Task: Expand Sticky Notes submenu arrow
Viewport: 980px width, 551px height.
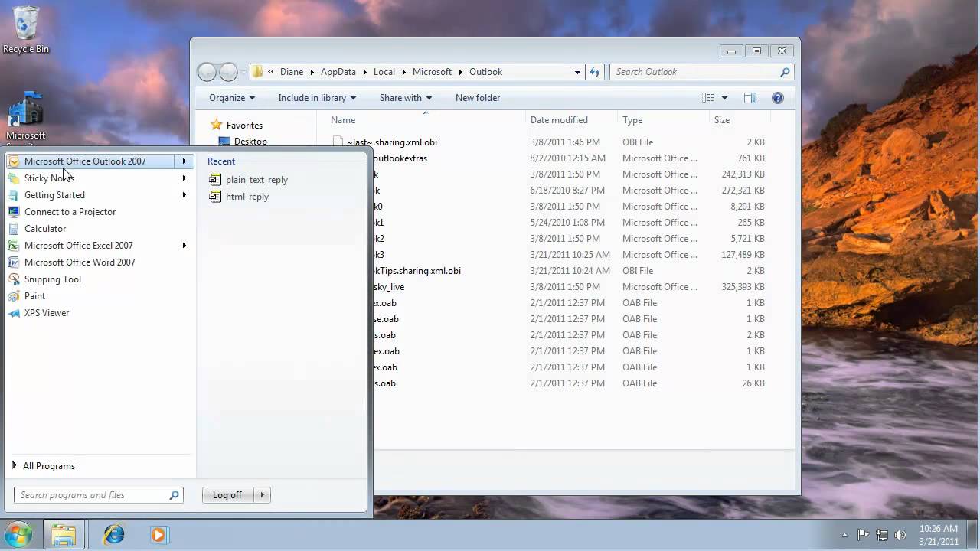Action: coord(184,178)
